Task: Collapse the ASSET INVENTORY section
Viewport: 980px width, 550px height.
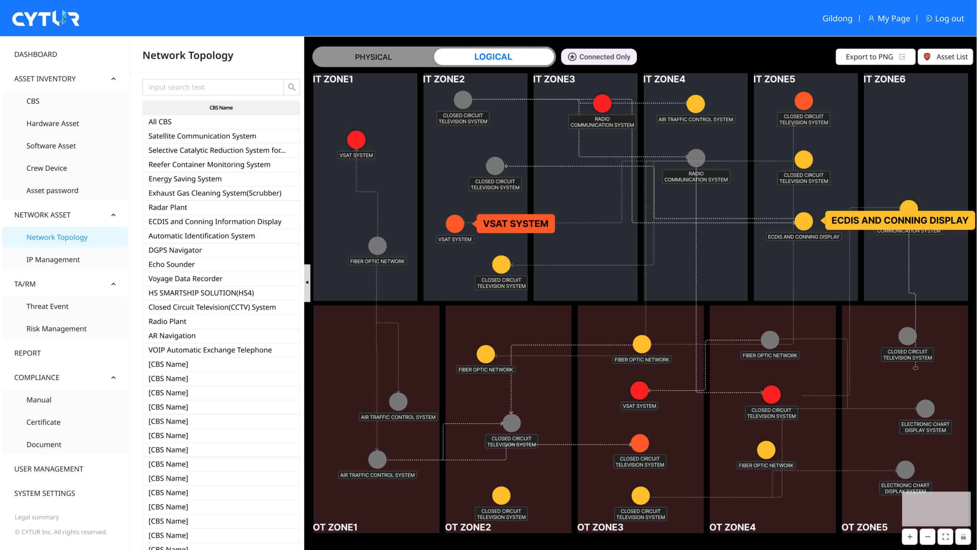Action: click(113, 78)
